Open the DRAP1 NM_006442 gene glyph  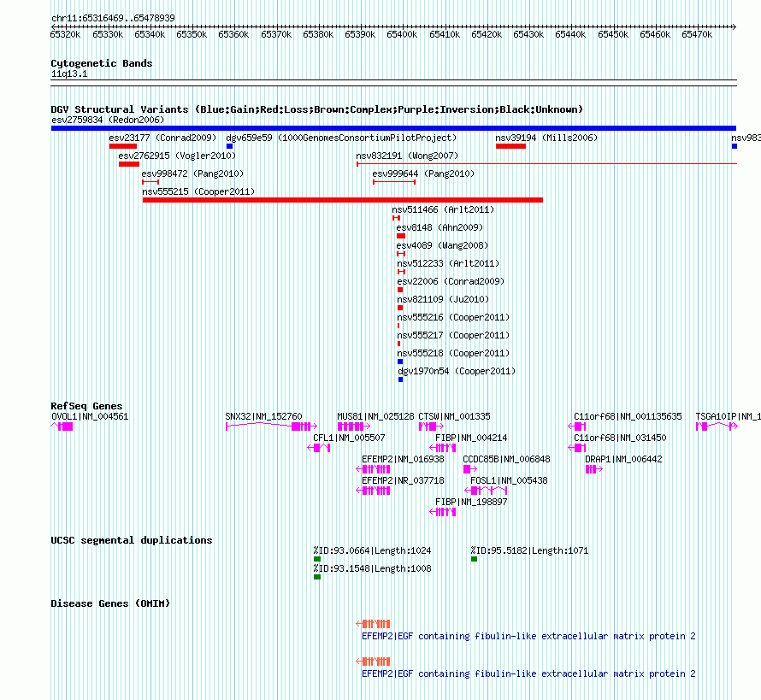594,469
